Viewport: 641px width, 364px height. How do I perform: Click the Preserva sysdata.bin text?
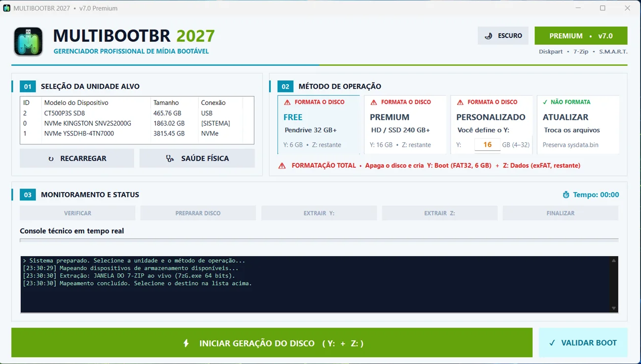(x=570, y=145)
